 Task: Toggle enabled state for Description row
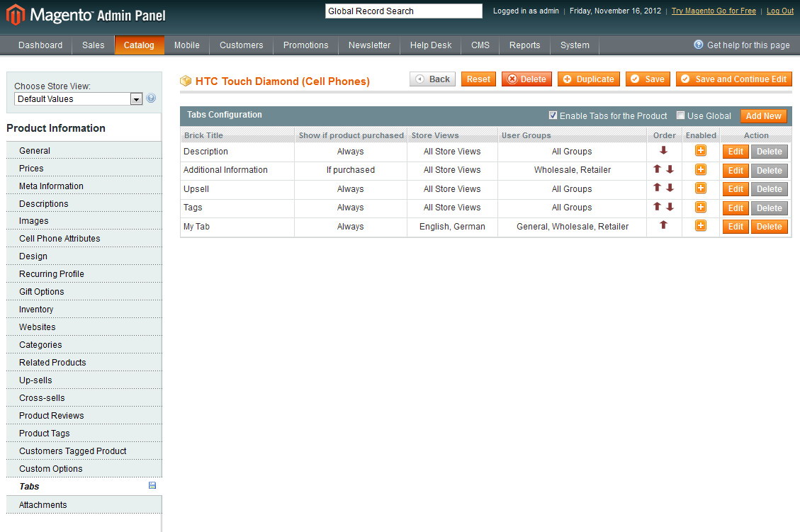(701, 150)
